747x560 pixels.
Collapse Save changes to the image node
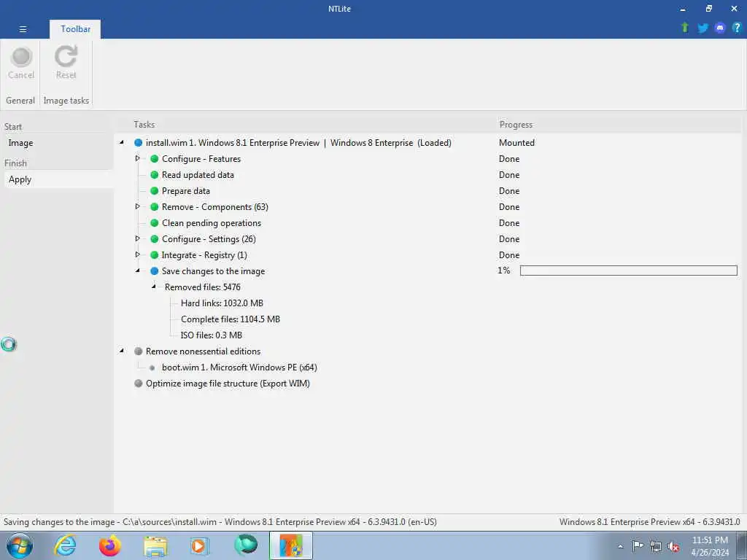click(x=138, y=271)
